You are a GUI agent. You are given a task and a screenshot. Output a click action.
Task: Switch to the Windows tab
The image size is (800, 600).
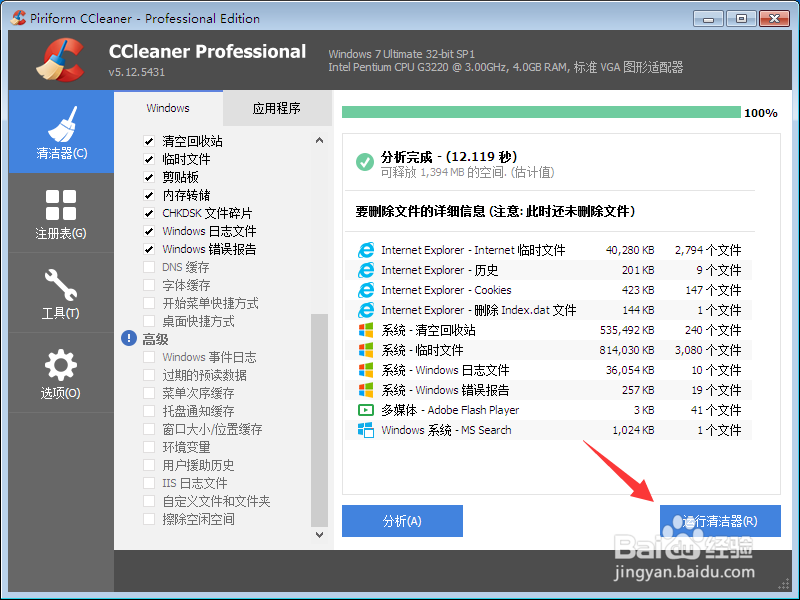(x=168, y=108)
